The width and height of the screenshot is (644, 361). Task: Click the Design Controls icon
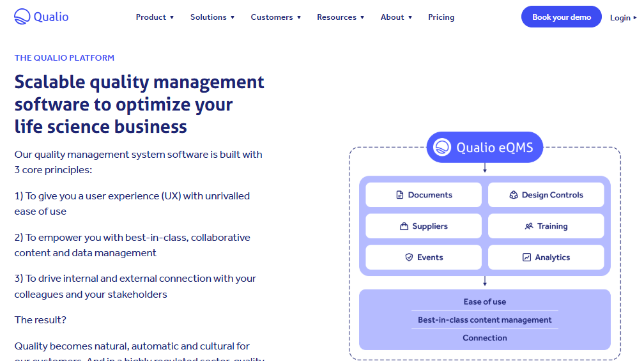[514, 195]
